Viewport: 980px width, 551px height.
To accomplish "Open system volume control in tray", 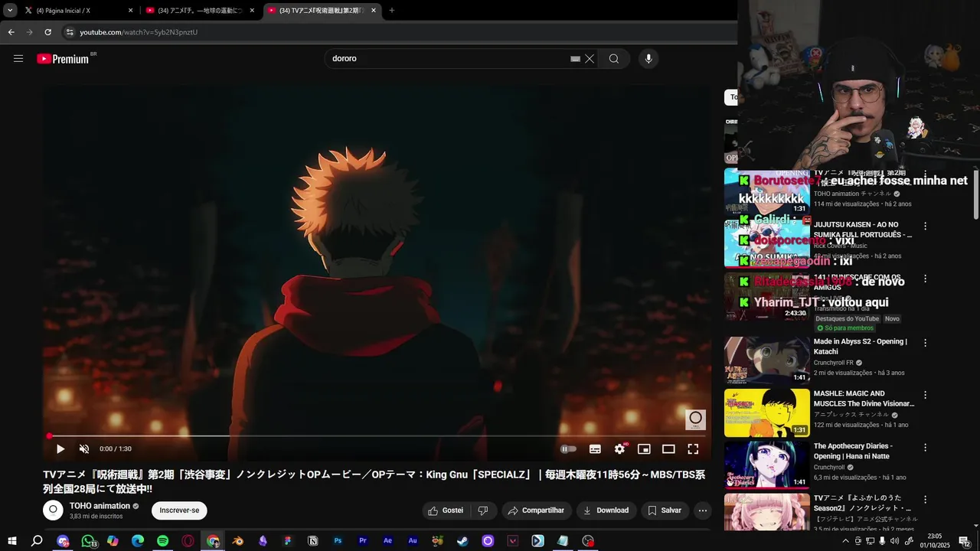I will pyautogui.click(x=895, y=541).
